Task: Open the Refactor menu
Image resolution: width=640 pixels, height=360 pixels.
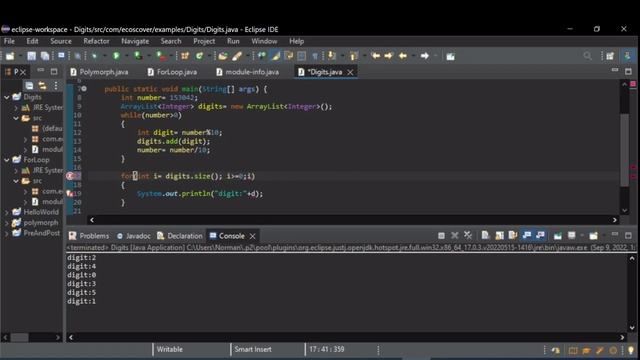Action: (x=96, y=41)
